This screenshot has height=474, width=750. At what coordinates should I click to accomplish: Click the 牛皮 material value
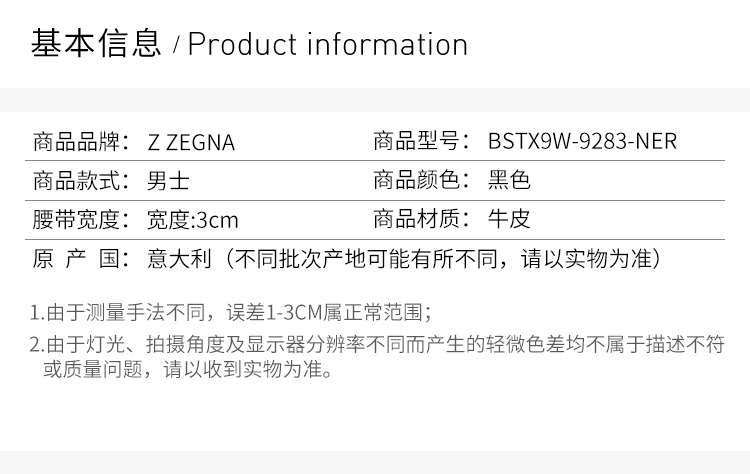tap(509, 220)
